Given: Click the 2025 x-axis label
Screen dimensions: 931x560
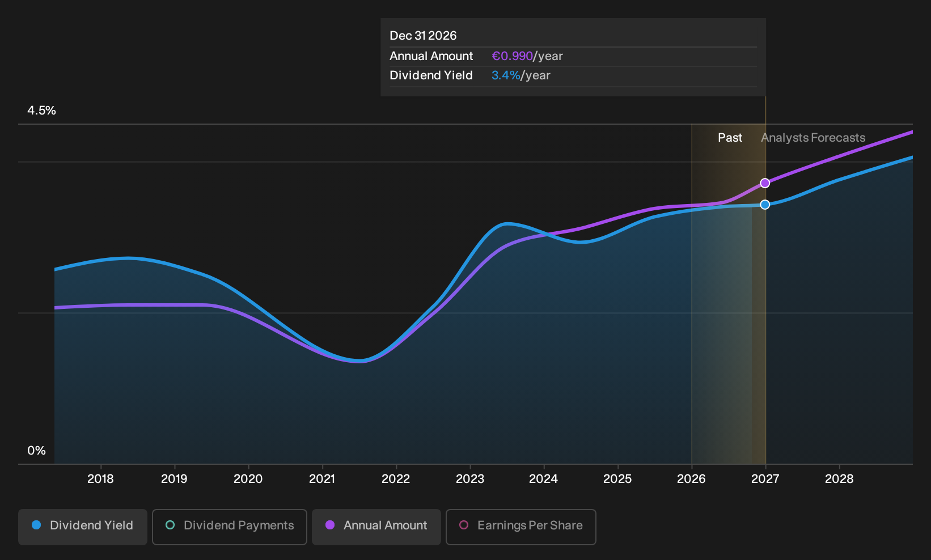Looking at the screenshot, I should click(617, 479).
